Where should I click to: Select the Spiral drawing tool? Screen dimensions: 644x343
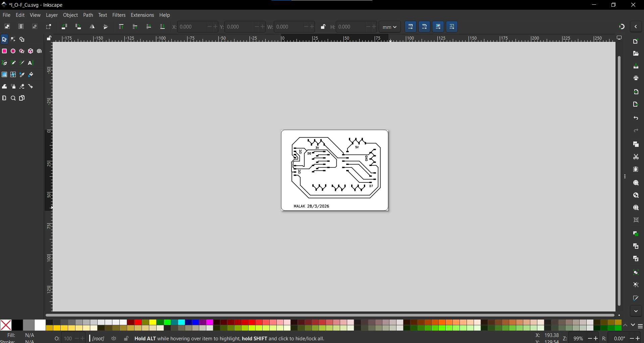click(x=39, y=51)
